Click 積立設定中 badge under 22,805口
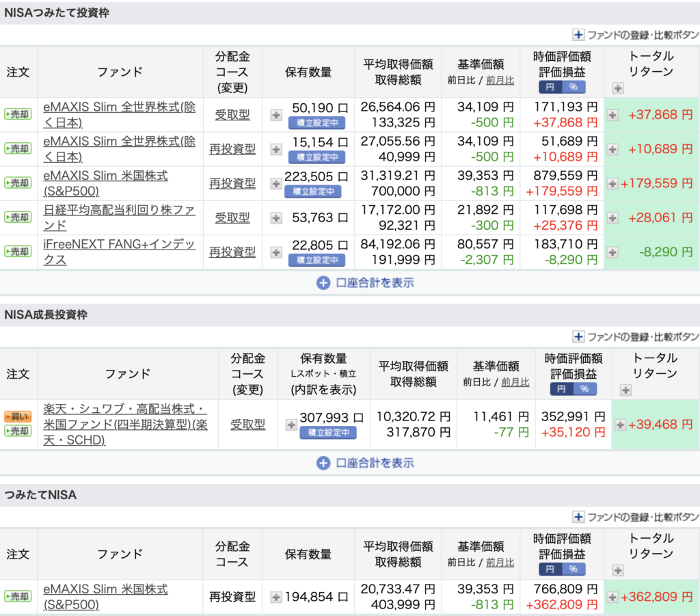700x616 pixels. tap(317, 260)
